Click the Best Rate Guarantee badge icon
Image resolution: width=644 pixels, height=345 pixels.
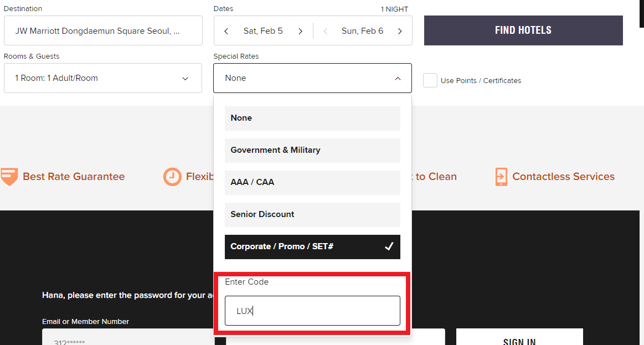[9, 177]
